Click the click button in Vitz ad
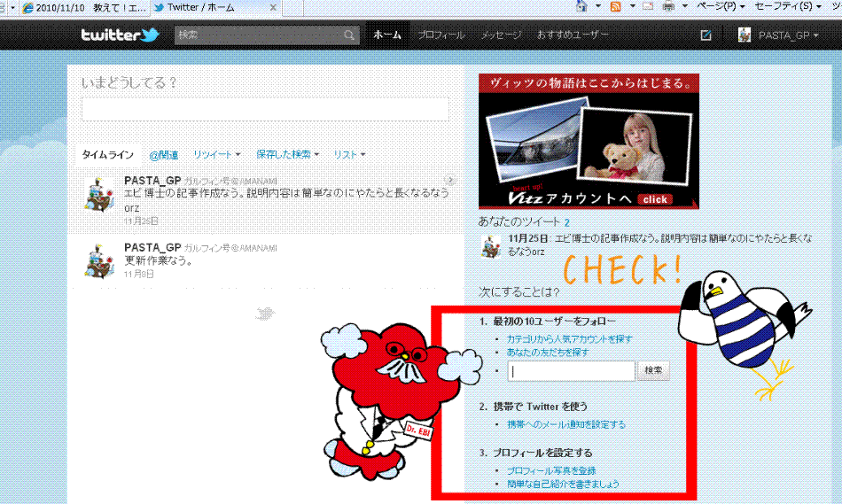 pyautogui.click(x=655, y=199)
